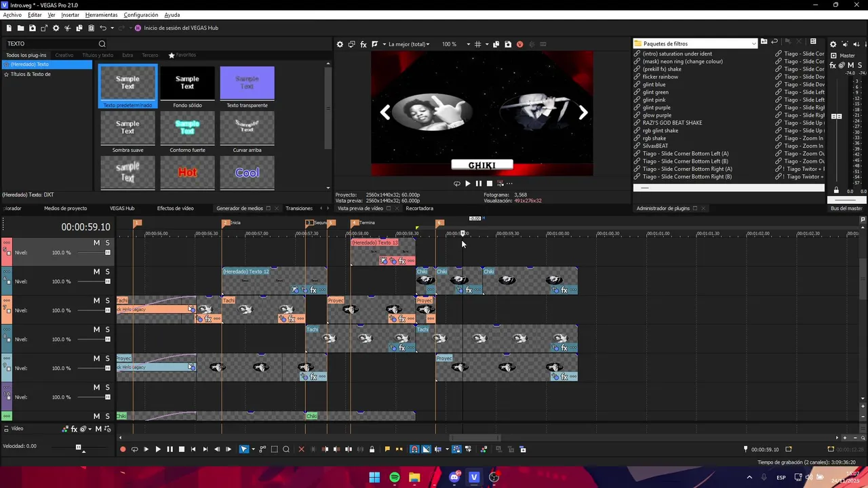This screenshot has width=868, height=488.
Task: Save project using the toolbar disk icon
Action: coord(32,28)
